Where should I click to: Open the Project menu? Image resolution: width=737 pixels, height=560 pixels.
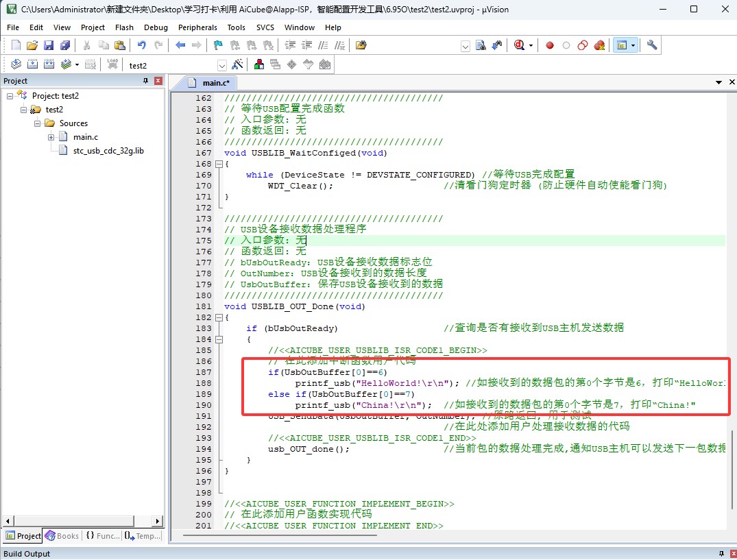pos(93,27)
